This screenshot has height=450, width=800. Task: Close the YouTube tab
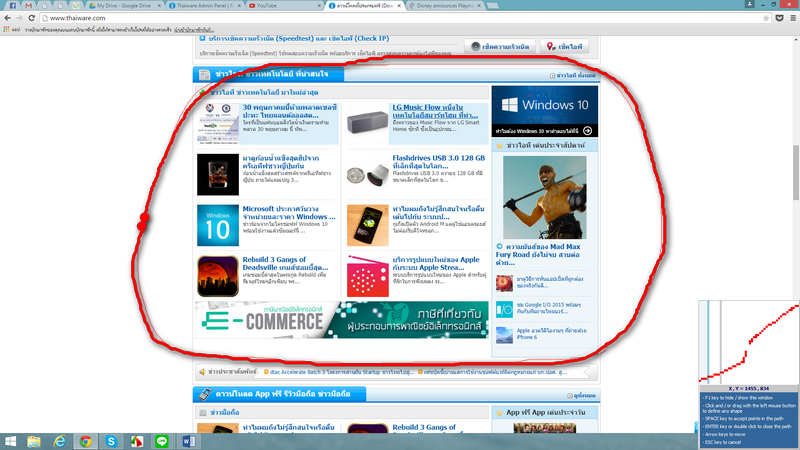coord(319,6)
